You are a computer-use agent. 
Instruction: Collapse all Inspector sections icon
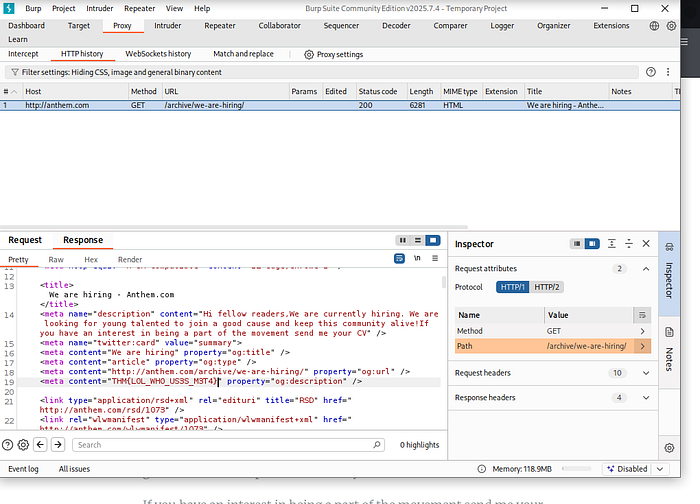(629, 244)
